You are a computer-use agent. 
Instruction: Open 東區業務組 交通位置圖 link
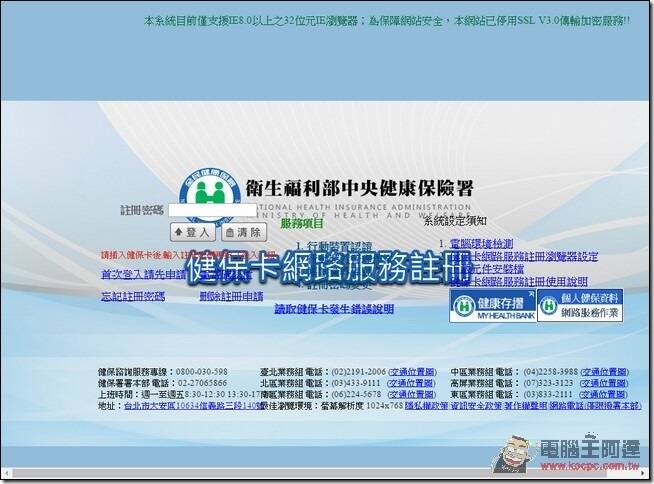point(604,394)
